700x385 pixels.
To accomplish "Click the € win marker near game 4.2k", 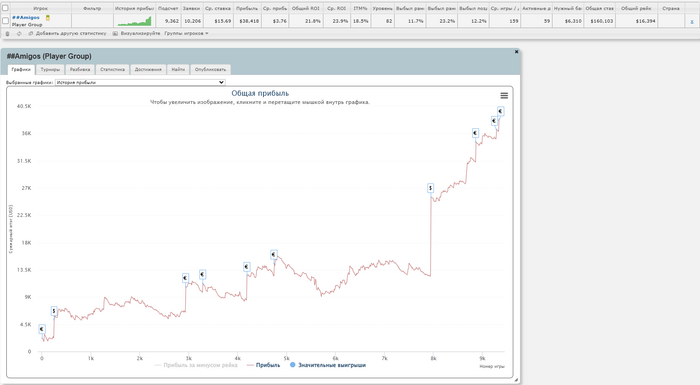I will click(x=246, y=267).
